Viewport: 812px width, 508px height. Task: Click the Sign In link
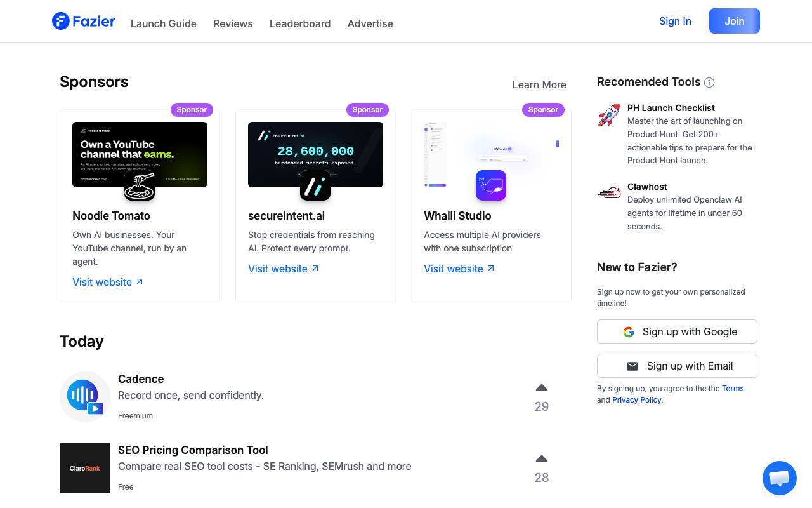(675, 21)
